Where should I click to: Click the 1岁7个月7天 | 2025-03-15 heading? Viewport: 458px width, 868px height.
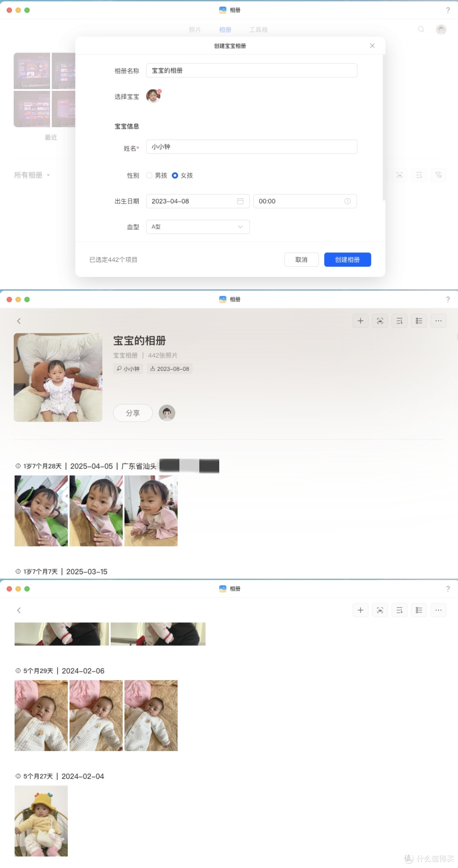61,572
